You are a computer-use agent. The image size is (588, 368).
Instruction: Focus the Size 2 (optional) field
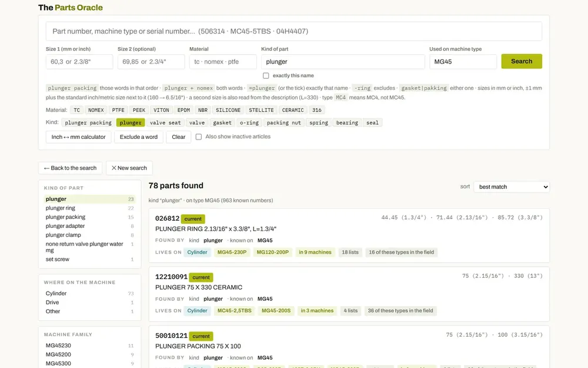tap(151, 62)
